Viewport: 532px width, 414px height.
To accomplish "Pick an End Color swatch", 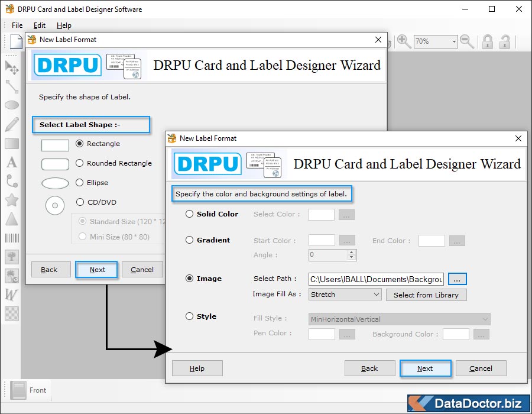I will [x=432, y=241].
